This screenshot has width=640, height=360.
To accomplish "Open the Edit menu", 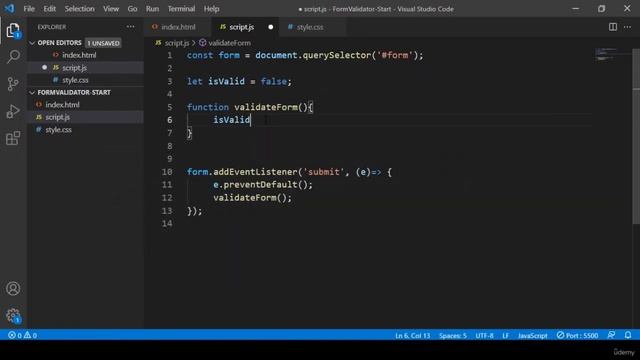I will pos(49,9).
